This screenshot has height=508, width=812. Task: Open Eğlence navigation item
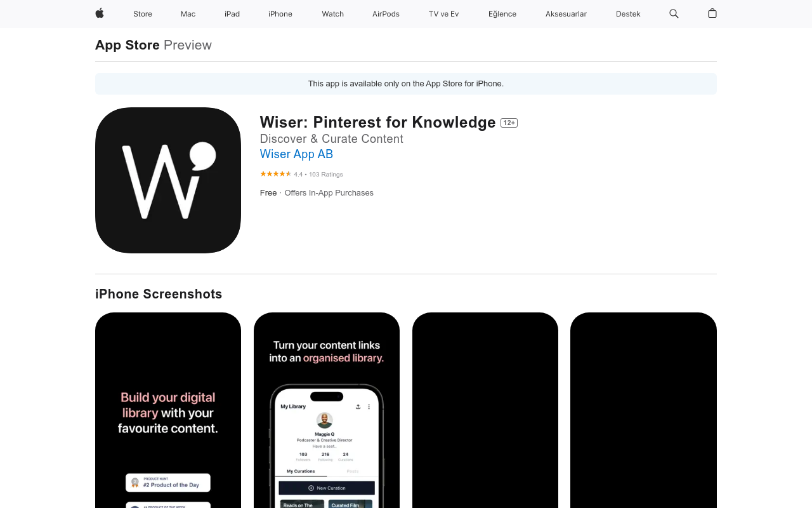pyautogui.click(x=502, y=14)
